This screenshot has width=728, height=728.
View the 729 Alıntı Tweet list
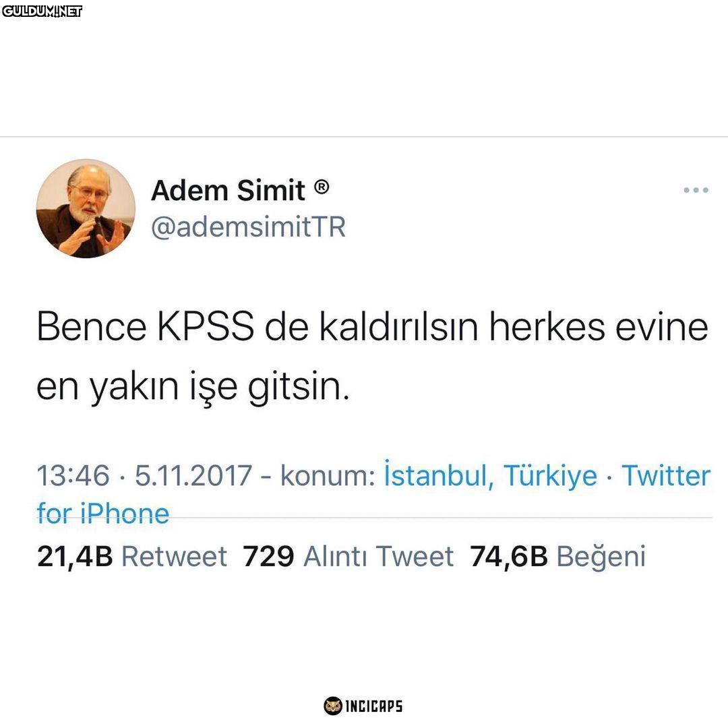pyautogui.click(x=348, y=556)
